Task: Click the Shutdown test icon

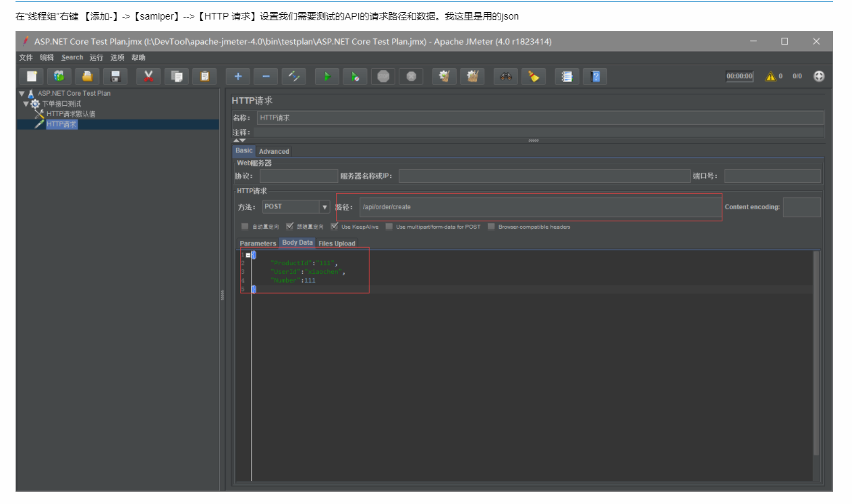Action: 411,76
